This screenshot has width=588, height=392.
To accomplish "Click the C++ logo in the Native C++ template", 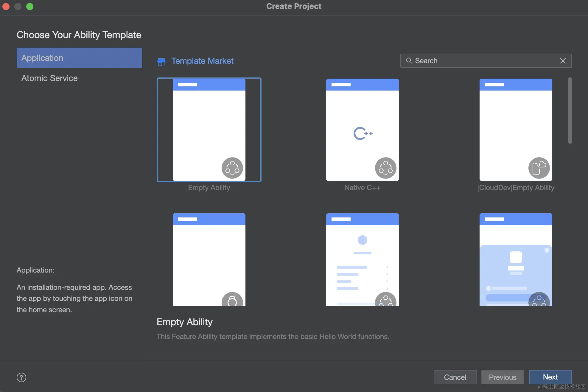I will [363, 133].
